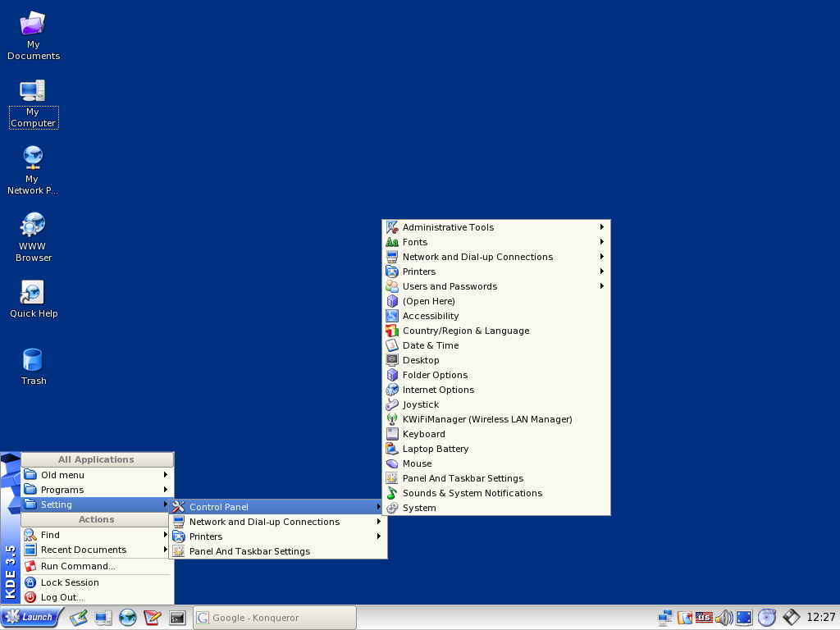The image size is (840, 630).
Task: Select the Joystick menu entry
Action: coord(496,404)
